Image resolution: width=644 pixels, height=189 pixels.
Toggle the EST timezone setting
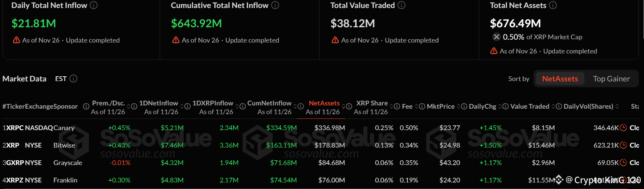(61, 79)
